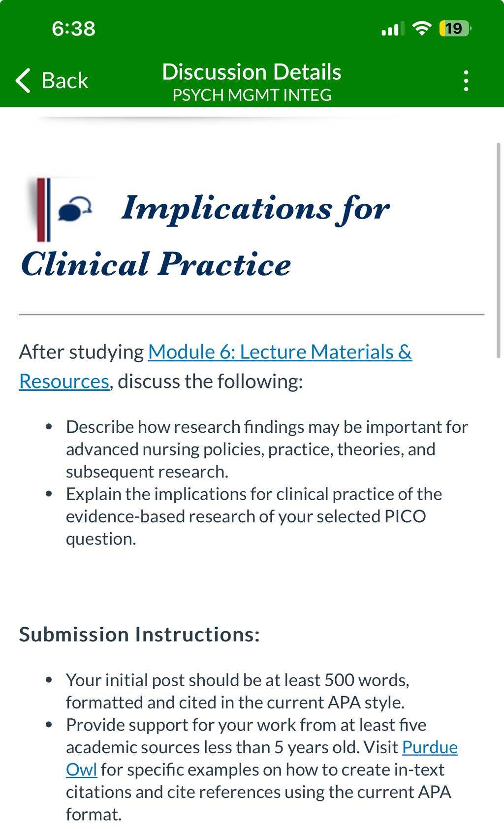Click the vertical scrollbar indicator
The width and height of the screenshot is (504, 829).
click(x=498, y=250)
